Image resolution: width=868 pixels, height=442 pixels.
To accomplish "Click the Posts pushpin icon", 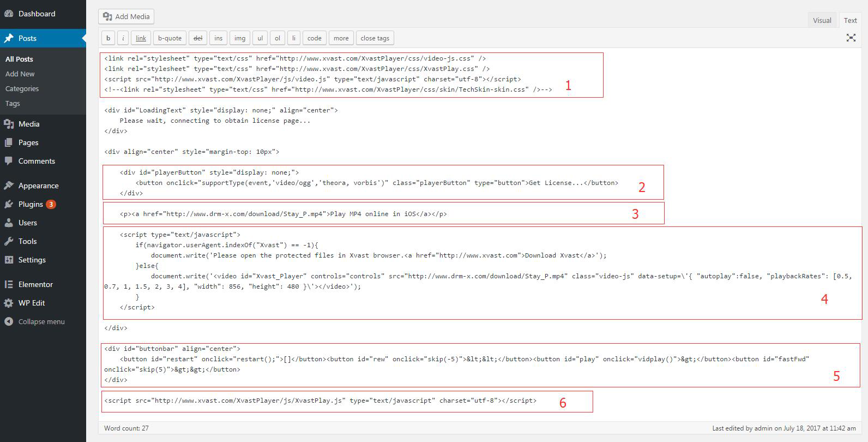I will click(9, 38).
